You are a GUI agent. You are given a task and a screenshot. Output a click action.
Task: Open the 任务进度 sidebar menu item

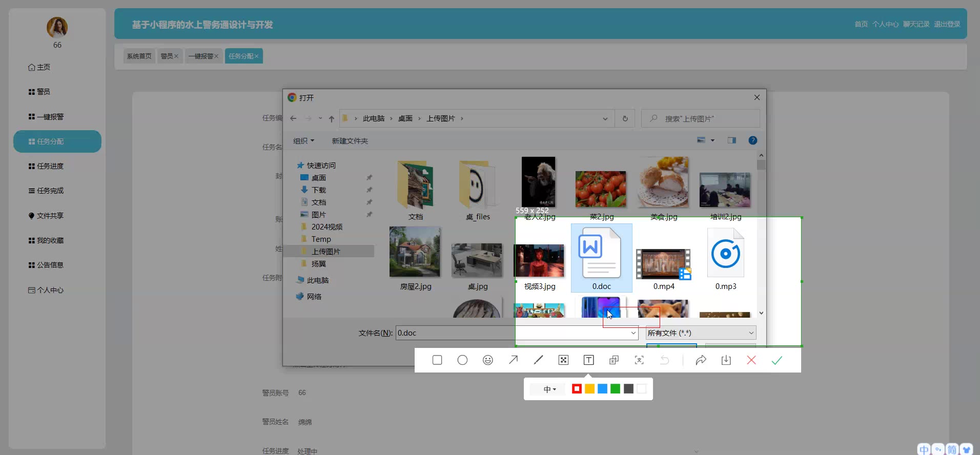point(50,166)
